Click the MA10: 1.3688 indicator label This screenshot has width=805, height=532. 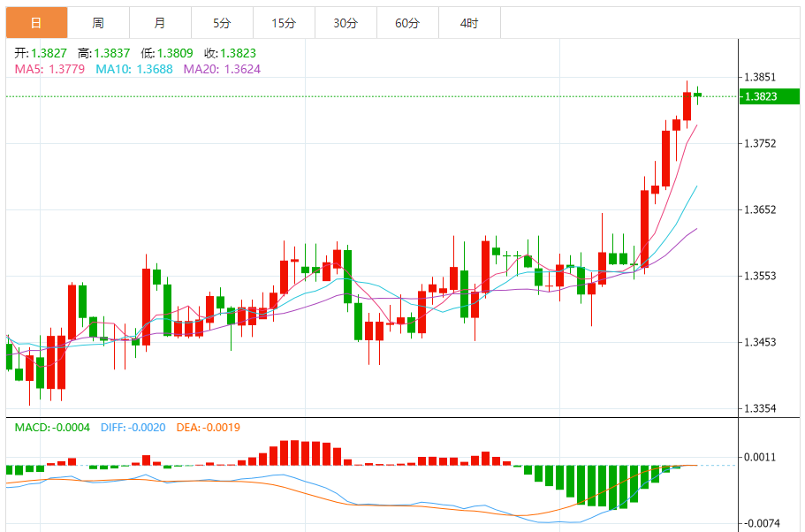[134, 69]
